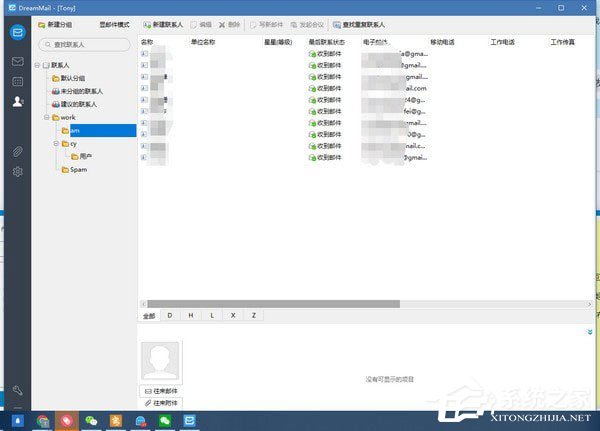600x431 pixels.
Task: Select the H alphabet filter tab
Action: (191, 316)
